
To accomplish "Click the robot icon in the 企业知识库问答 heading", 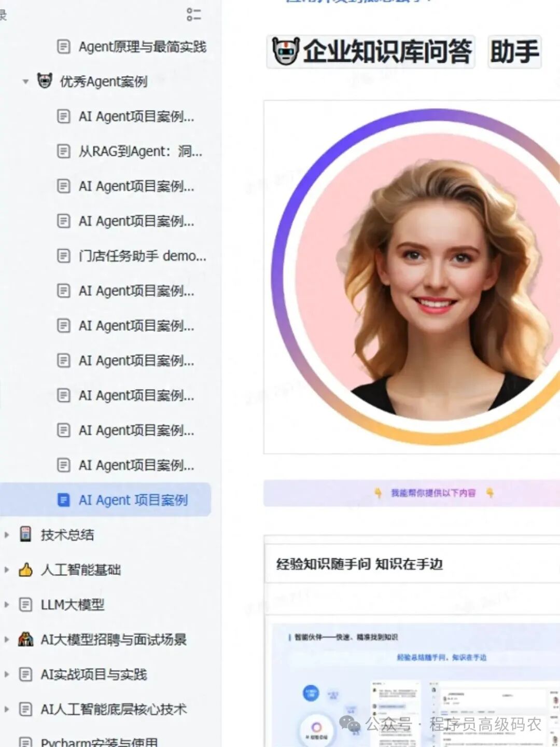I will (286, 51).
